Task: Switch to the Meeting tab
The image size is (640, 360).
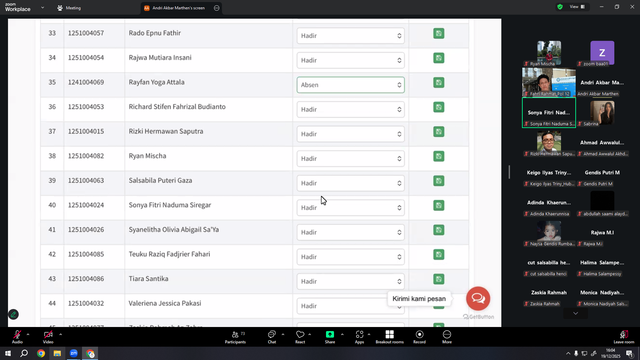Action: 69,8
